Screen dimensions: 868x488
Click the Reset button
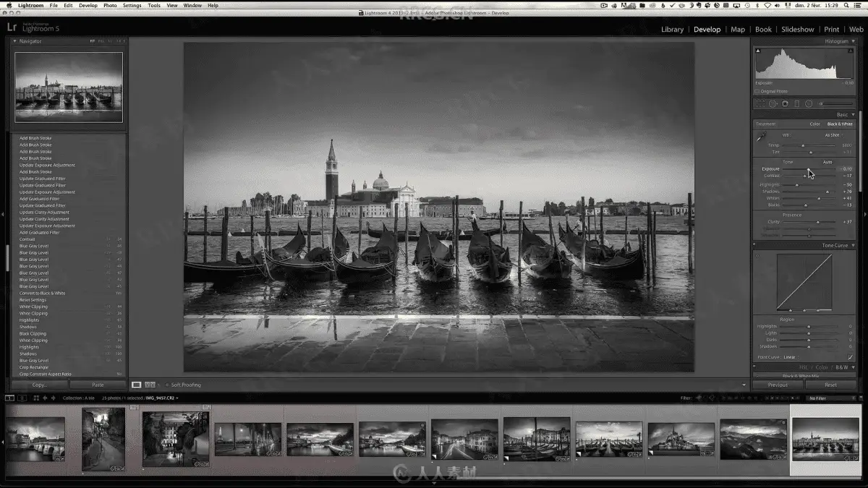831,385
